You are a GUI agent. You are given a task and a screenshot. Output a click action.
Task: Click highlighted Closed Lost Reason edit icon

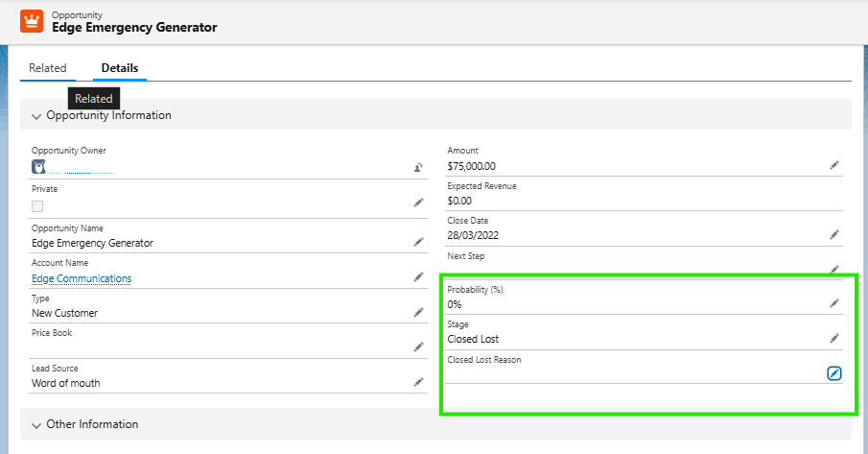point(834,373)
